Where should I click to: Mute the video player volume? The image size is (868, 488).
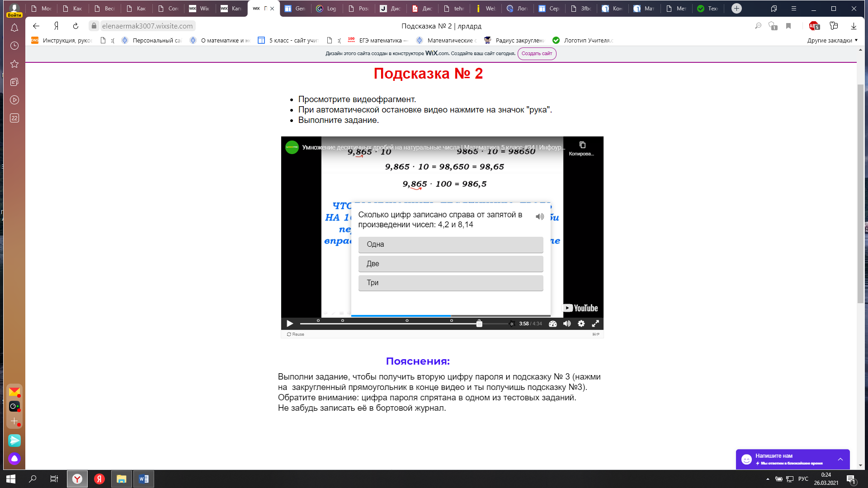tap(567, 324)
